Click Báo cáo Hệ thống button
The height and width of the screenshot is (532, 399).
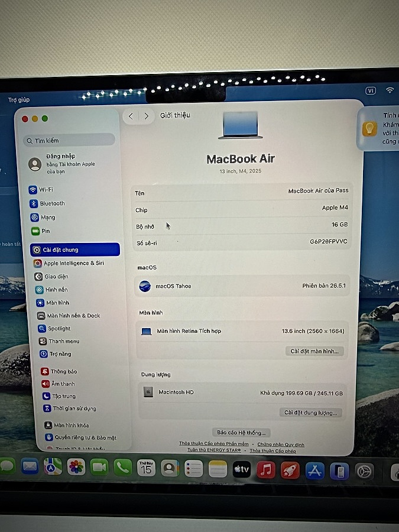tap(241, 432)
